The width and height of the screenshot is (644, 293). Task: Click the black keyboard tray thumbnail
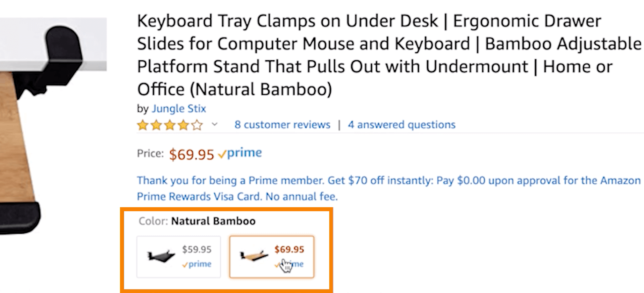coord(161,257)
